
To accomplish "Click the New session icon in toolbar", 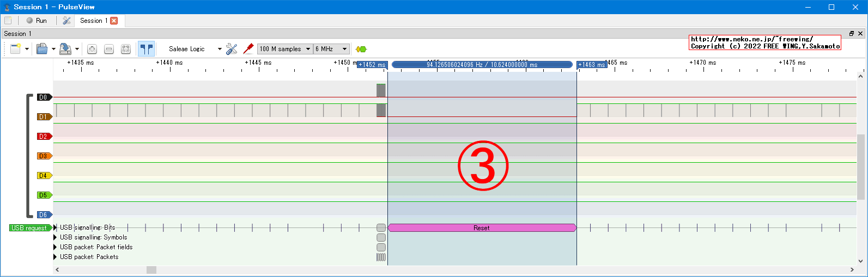I will tap(15, 49).
